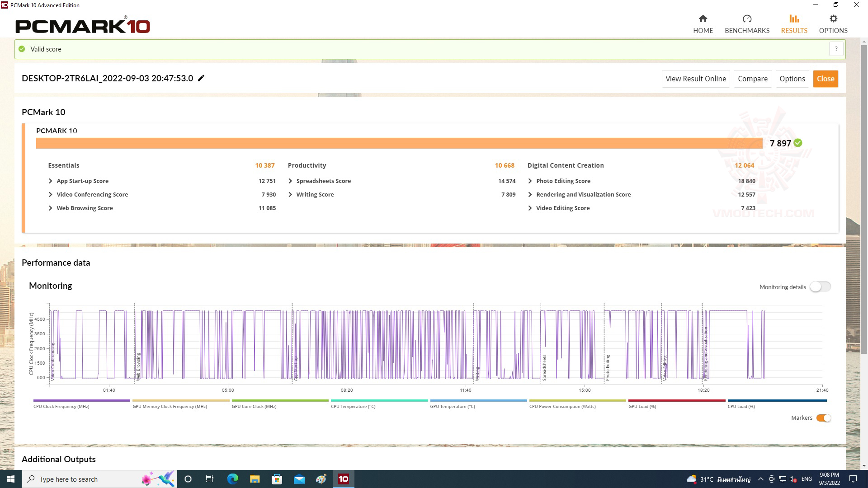868x488 pixels.
Task: Enable the Monitoring details toggle
Action: (x=820, y=287)
